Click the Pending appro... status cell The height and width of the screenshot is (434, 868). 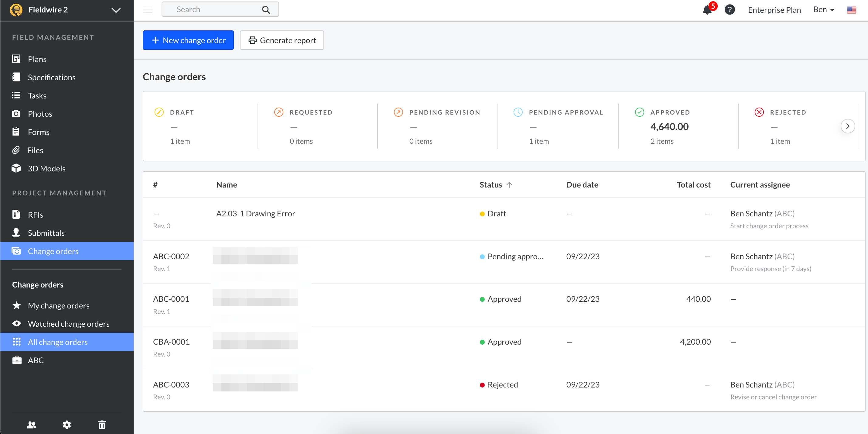click(x=511, y=256)
